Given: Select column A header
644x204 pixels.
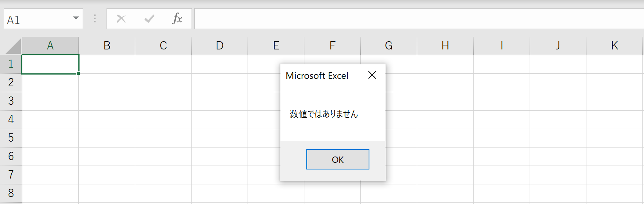Looking at the screenshot, I should coord(50,46).
